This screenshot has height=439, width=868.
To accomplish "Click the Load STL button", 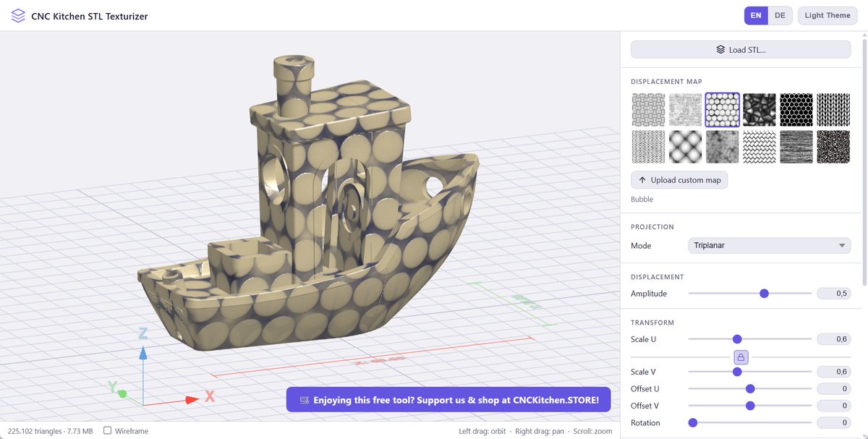I will (741, 49).
